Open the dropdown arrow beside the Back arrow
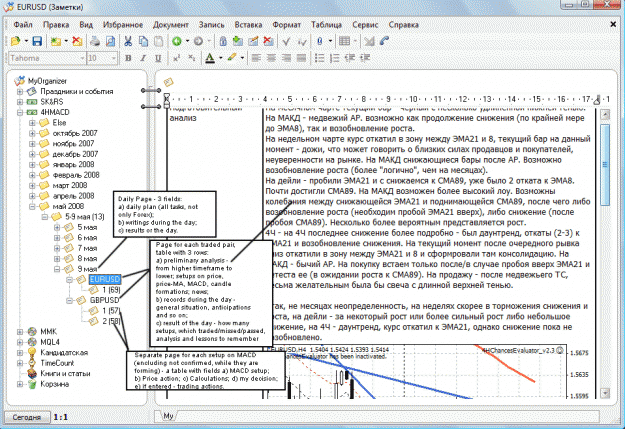This screenshot has width=625, height=429. click(187, 41)
